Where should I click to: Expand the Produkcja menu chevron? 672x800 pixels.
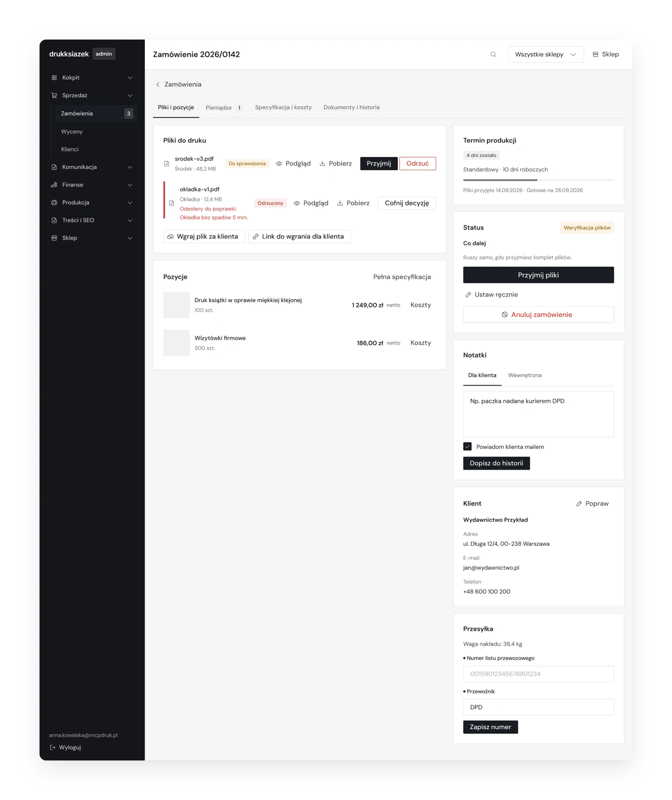point(130,202)
